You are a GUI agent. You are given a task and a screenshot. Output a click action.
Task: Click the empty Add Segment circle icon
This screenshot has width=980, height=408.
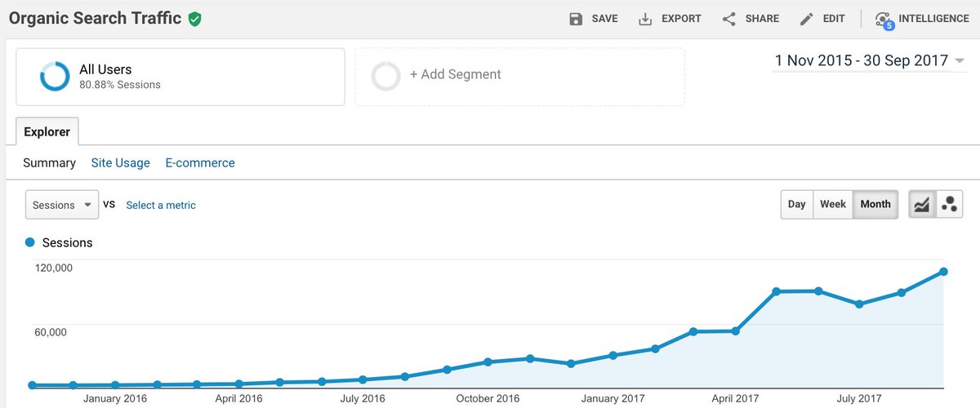[385, 76]
